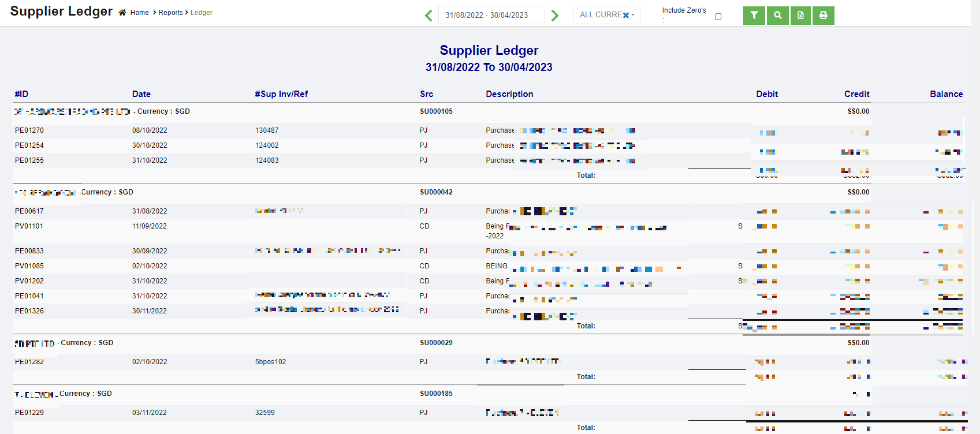Screen dimensions: 980x434
Task: Click the Balance column header
Action: tap(946, 94)
